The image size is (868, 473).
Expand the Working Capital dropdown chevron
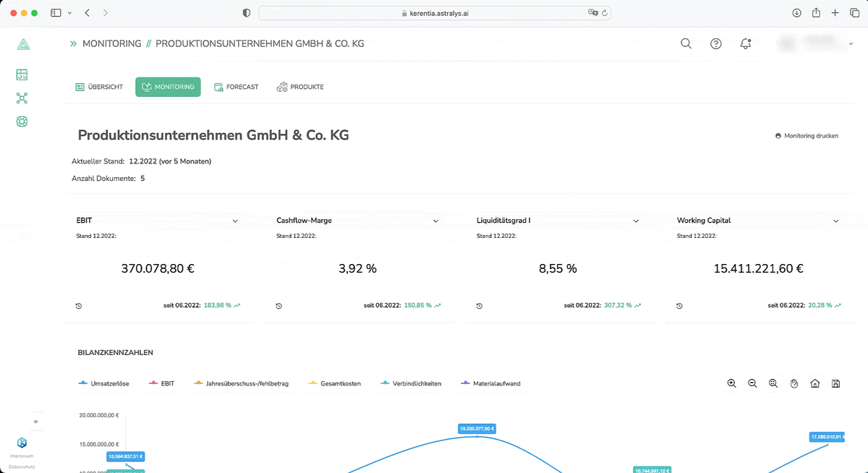click(836, 221)
